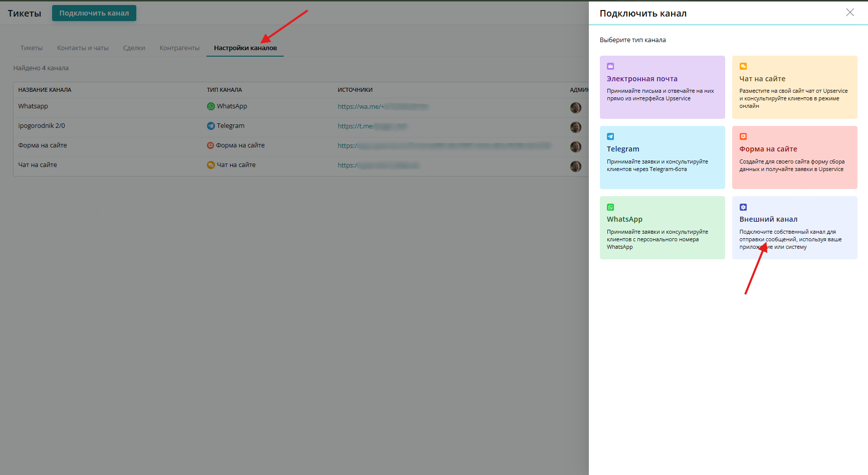Click channel name 'ipogorodnik 2/0'
Screen dimensions: 868x475
coord(42,126)
